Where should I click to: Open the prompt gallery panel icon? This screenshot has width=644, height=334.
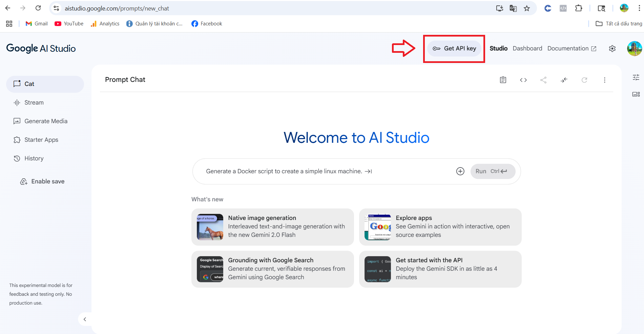(636, 94)
